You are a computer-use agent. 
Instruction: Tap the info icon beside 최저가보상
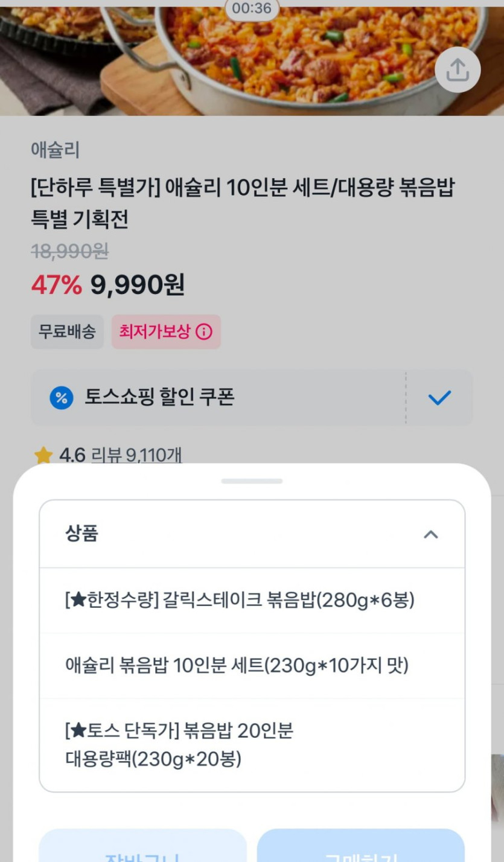click(204, 331)
